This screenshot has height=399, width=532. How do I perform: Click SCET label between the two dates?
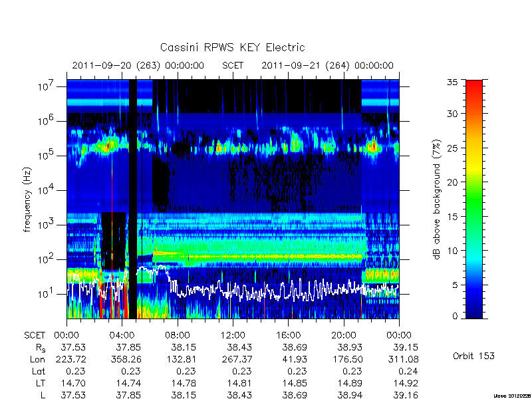pyautogui.click(x=233, y=65)
